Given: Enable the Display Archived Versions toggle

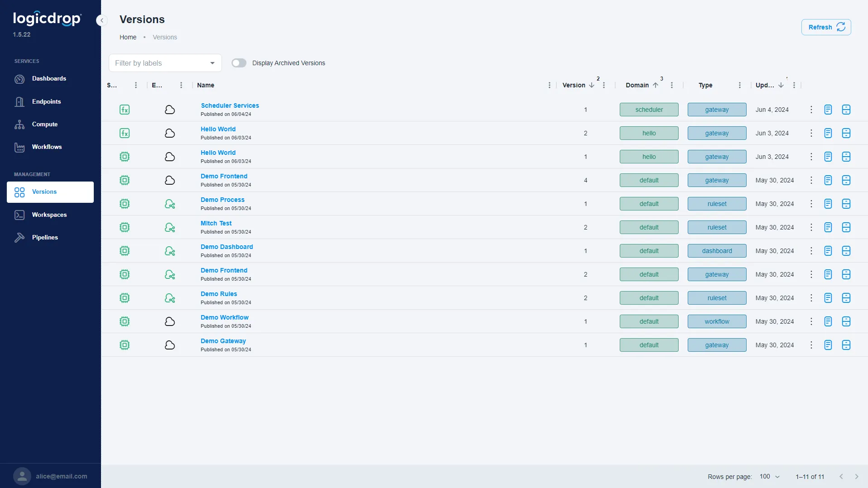Looking at the screenshot, I should [x=239, y=63].
